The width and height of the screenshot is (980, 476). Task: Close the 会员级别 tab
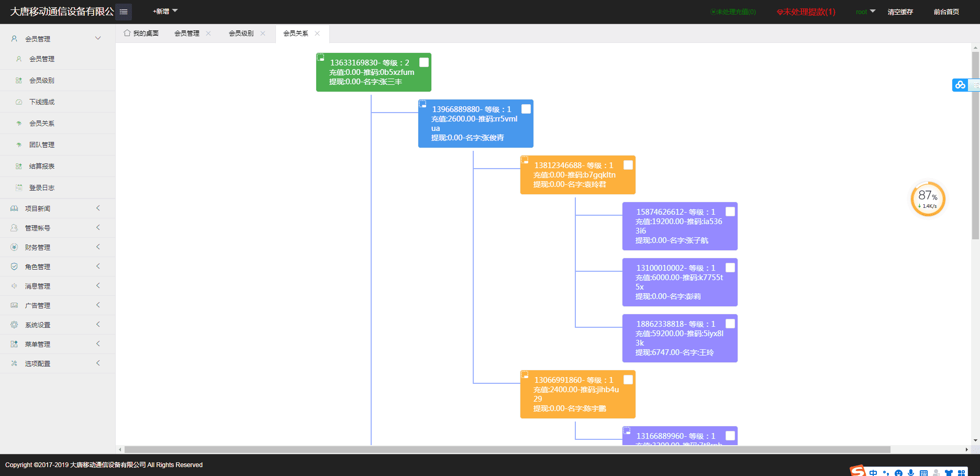click(263, 34)
